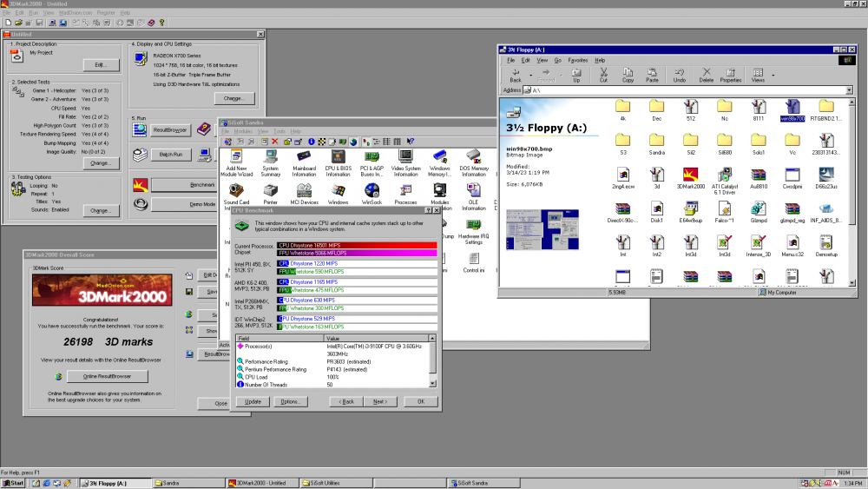Open Views dropdown arrow in Floppy toolbar
868x489 pixels.
click(x=773, y=76)
